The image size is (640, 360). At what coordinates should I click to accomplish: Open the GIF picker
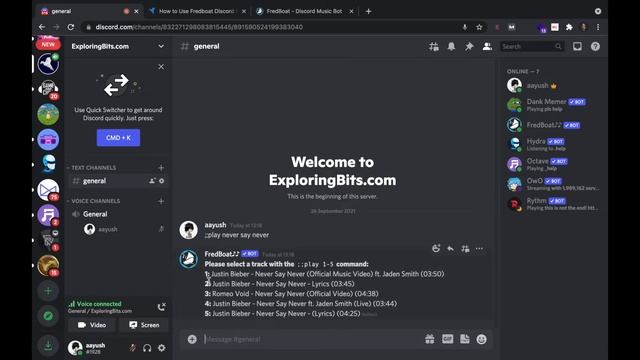pyautogui.click(x=447, y=339)
